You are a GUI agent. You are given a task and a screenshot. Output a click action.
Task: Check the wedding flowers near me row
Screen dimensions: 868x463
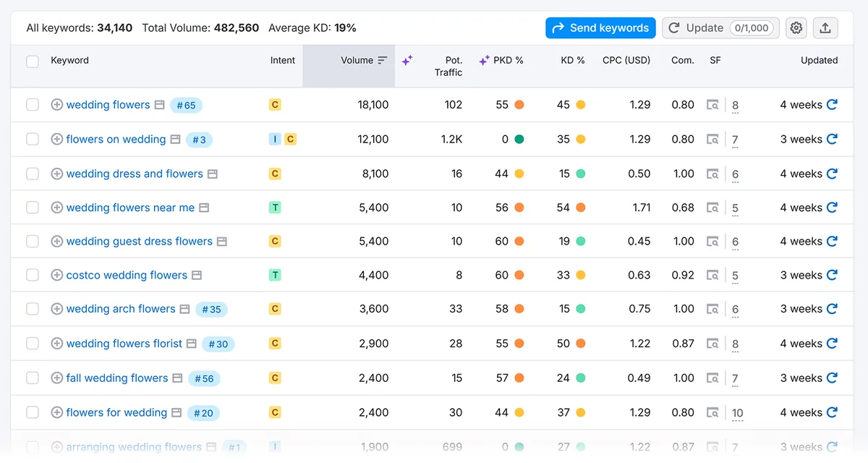[33, 208]
